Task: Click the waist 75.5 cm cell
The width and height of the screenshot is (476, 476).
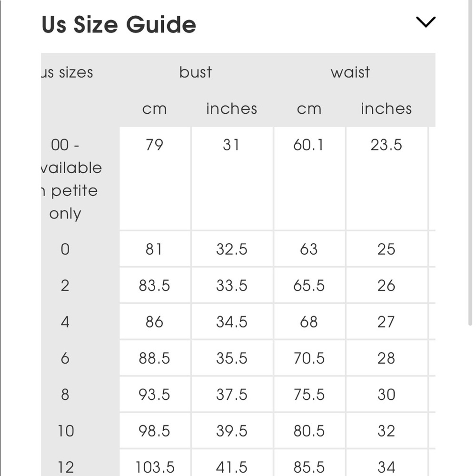Action: (x=309, y=395)
